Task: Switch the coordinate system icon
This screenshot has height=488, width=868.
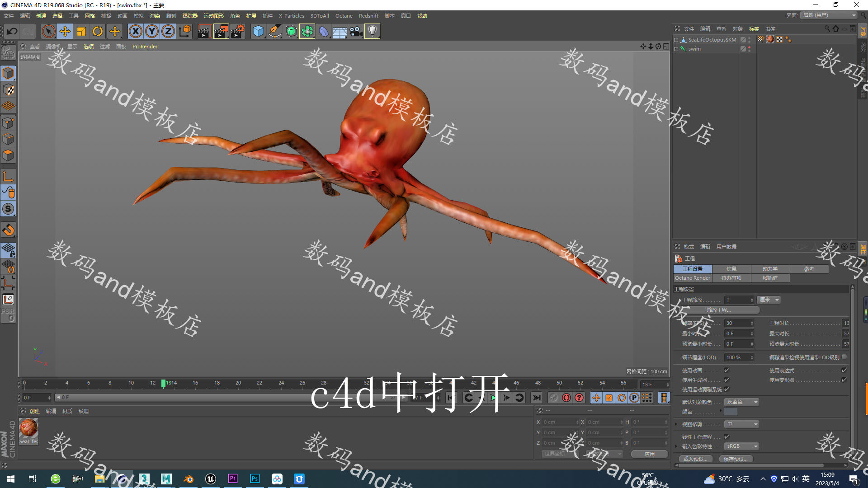Action: (x=185, y=31)
